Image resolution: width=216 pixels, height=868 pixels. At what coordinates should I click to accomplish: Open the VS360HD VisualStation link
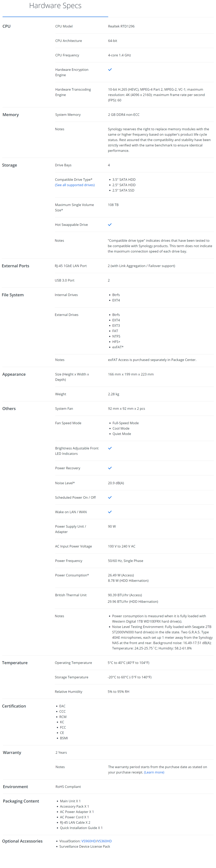point(104,841)
